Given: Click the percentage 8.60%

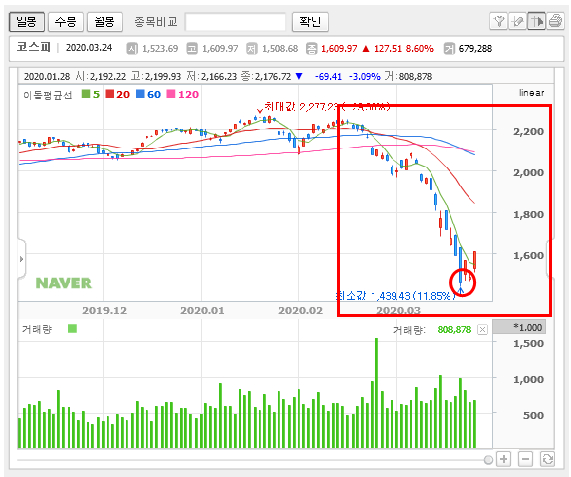Looking at the screenshot, I should 420,48.
